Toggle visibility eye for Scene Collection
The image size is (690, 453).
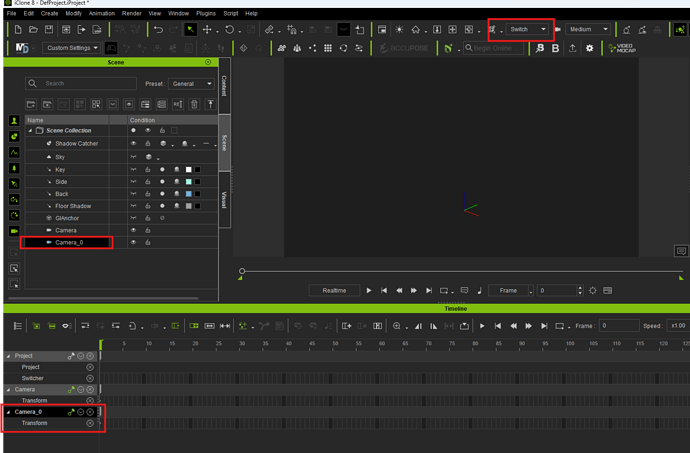[x=148, y=130]
